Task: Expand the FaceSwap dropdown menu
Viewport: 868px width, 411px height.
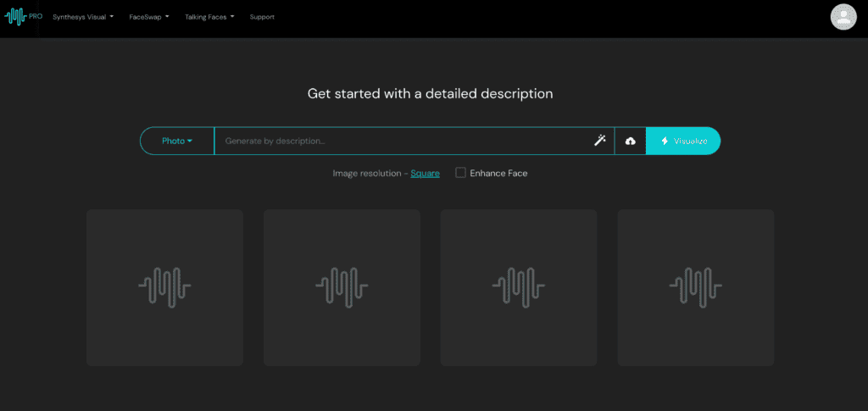Action: pyautogui.click(x=149, y=17)
